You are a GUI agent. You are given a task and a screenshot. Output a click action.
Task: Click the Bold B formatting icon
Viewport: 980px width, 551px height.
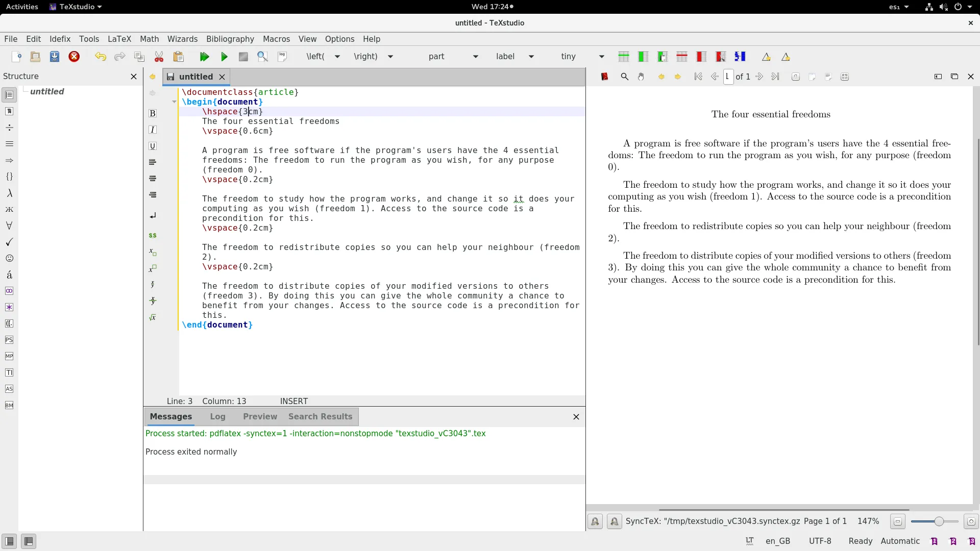[152, 113]
